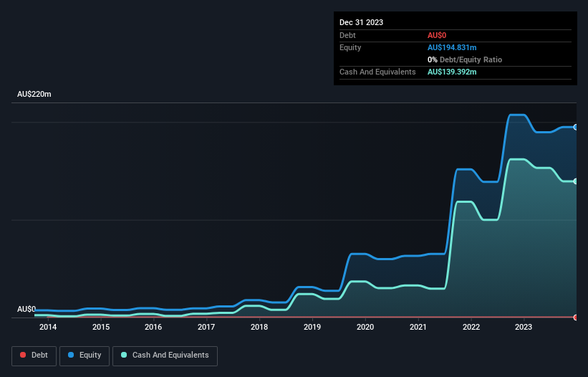Click the 2020 x-axis label
Image resolution: width=588 pixels, height=377 pixels.
coord(365,327)
